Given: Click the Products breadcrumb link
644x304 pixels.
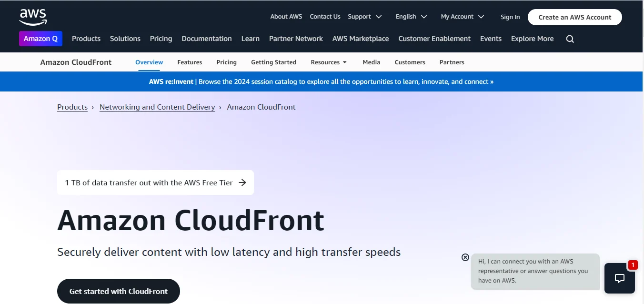Looking at the screenshot, I should click(72, 107).
